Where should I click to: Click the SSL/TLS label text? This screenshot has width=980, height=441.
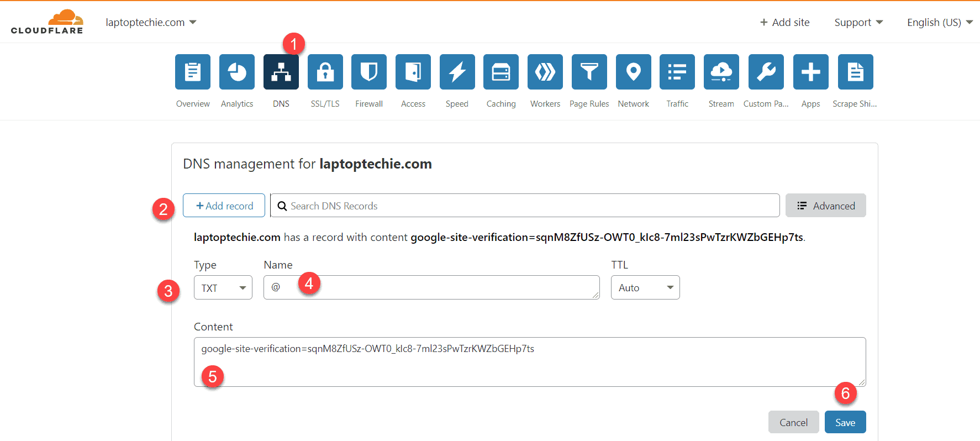coord(325,104)
